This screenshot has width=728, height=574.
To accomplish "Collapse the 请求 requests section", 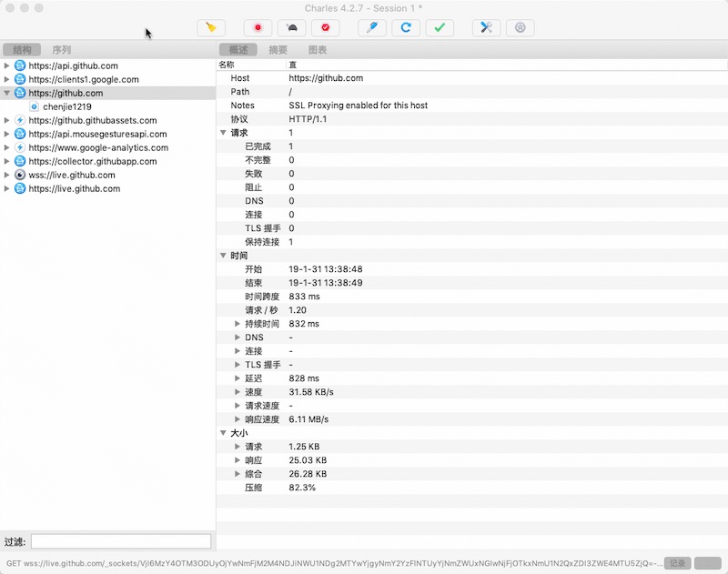I will point(223,133).
